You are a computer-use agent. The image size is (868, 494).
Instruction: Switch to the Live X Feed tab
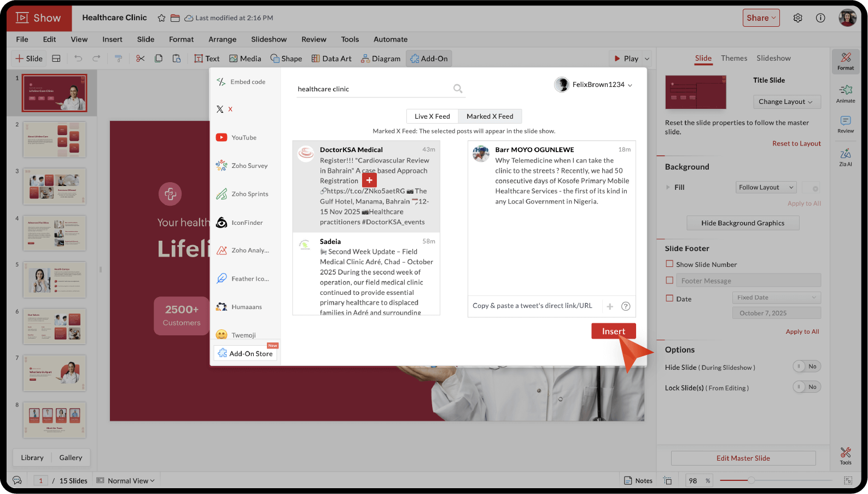coord(432,117)
